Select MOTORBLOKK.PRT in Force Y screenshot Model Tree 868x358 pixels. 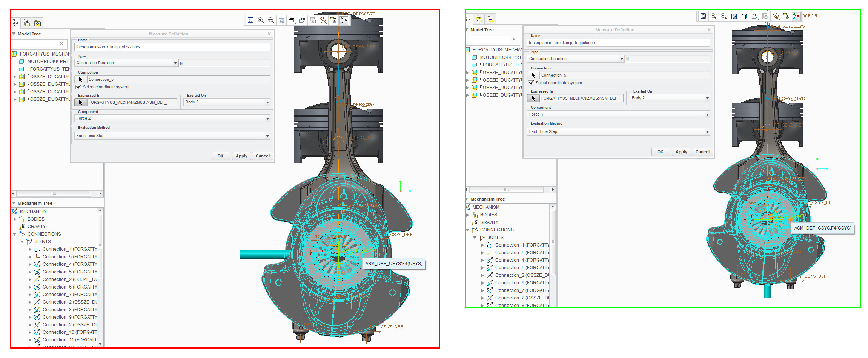[x=501, y=57]
